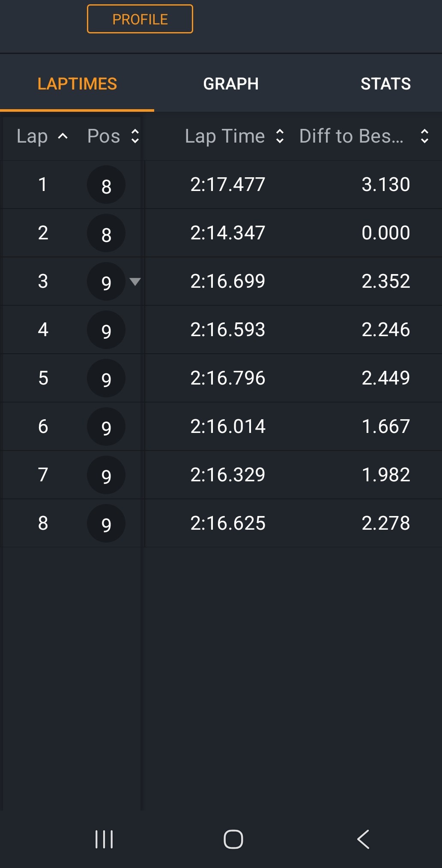Toggle sort arrows on Lap Time column
This screenshot has width=442, height=868.
280,136
